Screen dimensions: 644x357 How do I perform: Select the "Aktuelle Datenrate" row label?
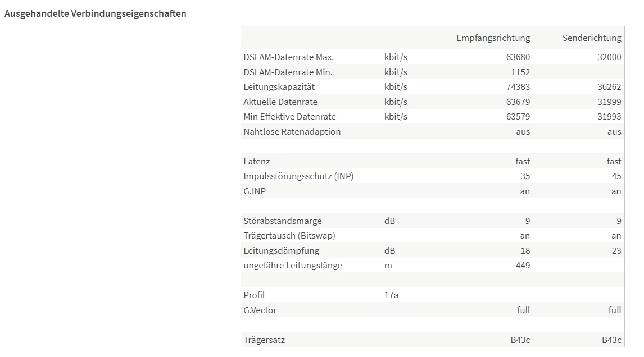(x=280, y=102)
